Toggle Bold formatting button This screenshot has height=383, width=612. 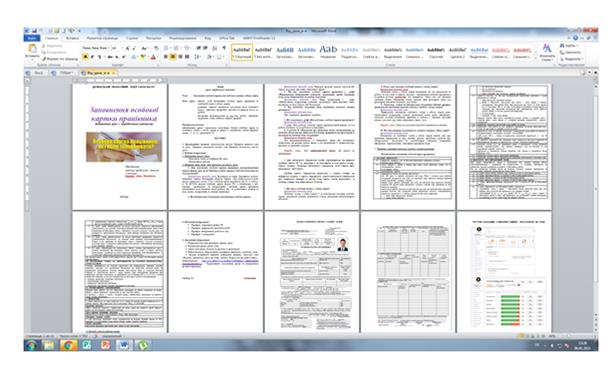tap(85, 57)
